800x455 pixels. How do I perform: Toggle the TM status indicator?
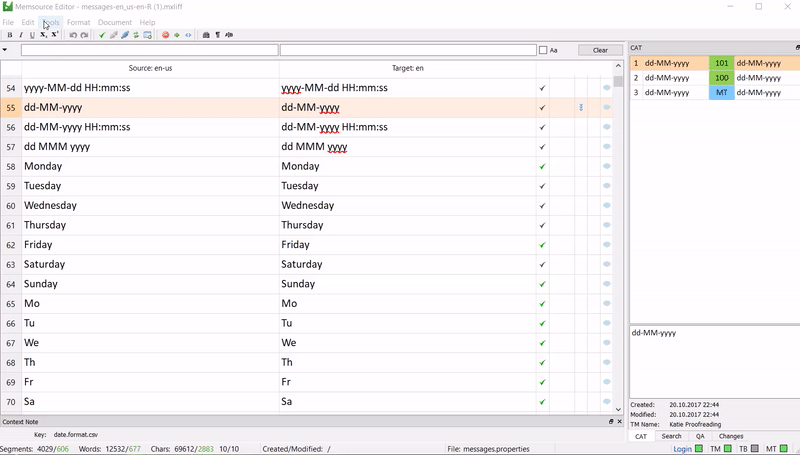click(728, 448)
